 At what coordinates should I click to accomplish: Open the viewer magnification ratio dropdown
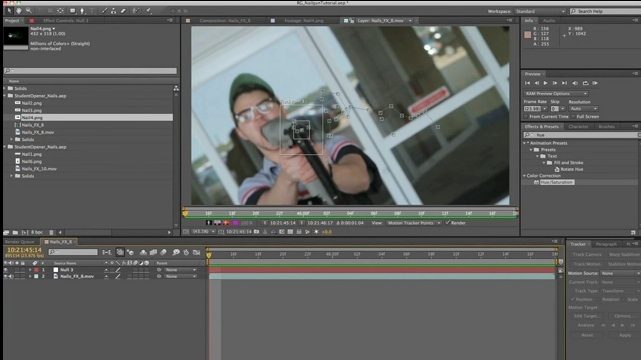point(202,232)
